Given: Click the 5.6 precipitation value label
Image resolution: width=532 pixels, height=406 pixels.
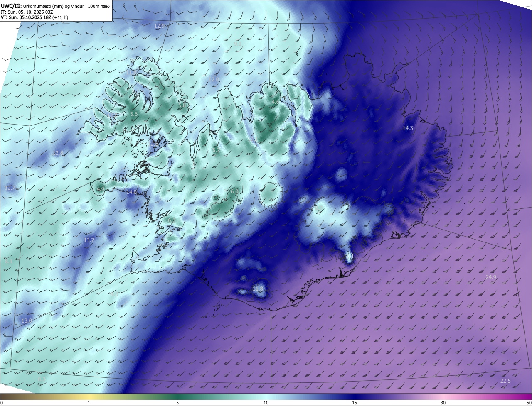Looking at the screenshot, I should (134, 114).
